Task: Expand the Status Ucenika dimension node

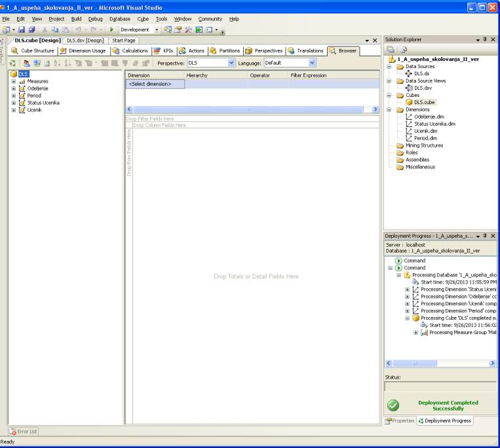Action: 14,103
